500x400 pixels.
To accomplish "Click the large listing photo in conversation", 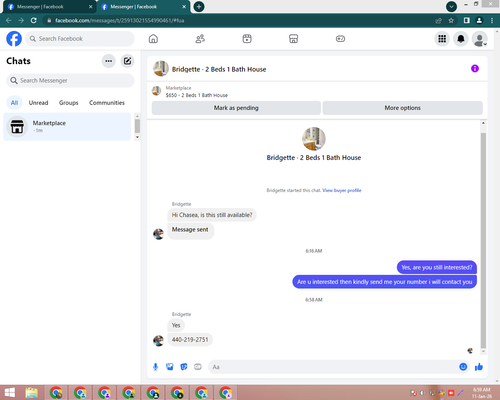I will tap(314, 139).
